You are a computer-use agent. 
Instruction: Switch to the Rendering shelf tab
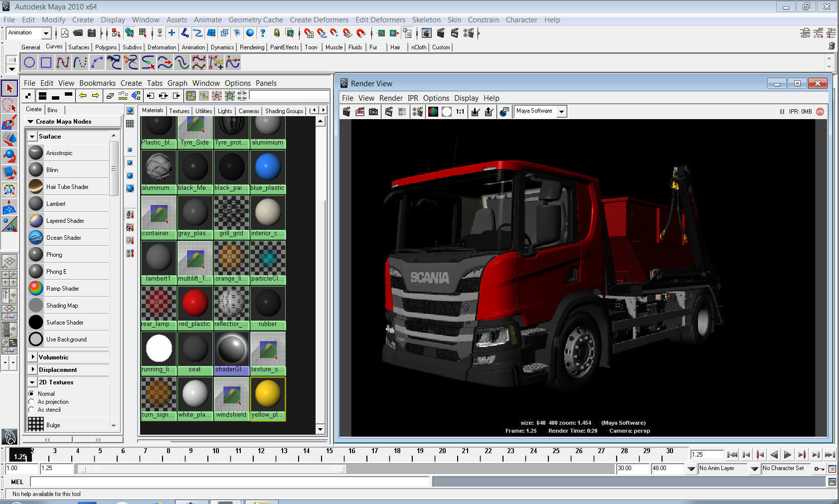pos(252,47)
